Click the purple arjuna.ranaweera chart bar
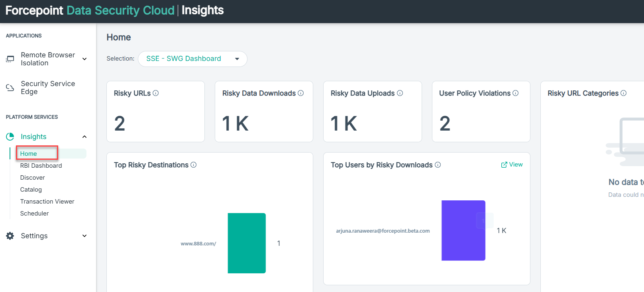The height and width of the screenshot is (292, 644). tap(463, 231)
